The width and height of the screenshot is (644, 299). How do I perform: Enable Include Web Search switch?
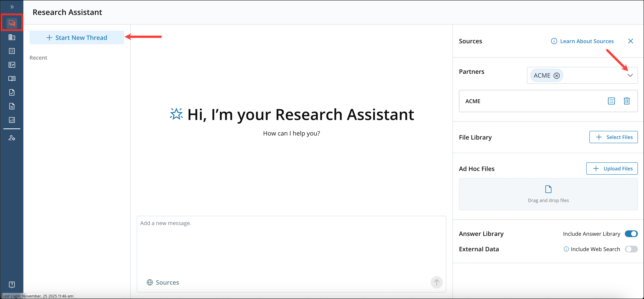[x=631, y=249]
